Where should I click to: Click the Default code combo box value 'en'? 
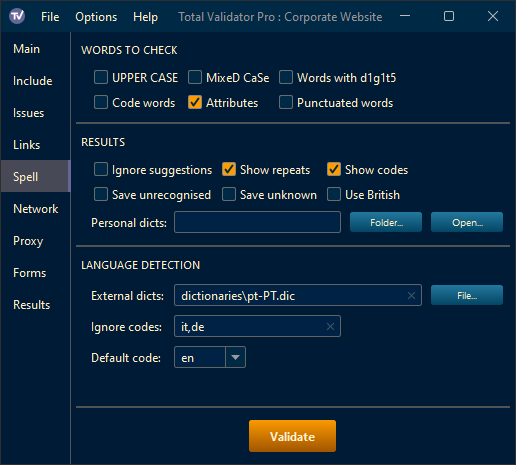pyautogui.click(x=200, y=357)
